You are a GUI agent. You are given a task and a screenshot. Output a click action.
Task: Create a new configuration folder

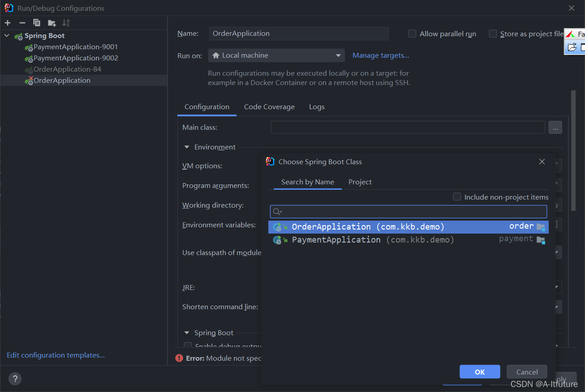(52, 23)
